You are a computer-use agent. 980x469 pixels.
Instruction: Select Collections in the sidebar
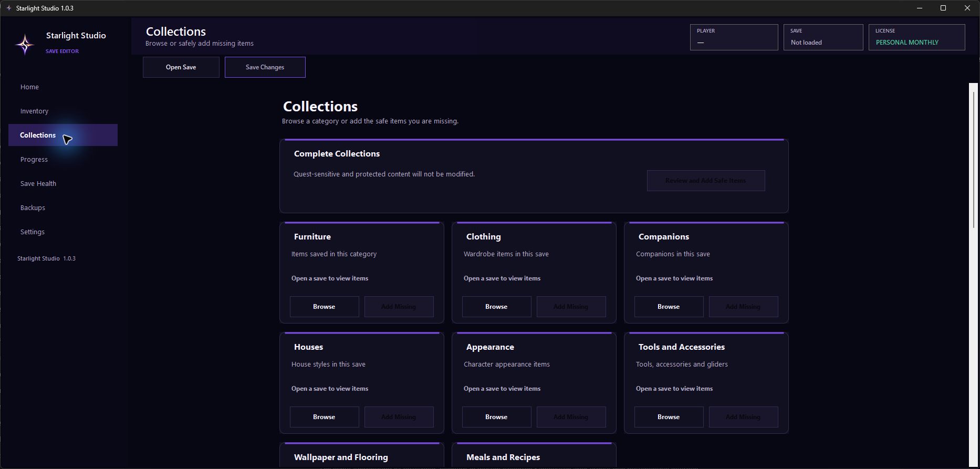[x=63, y=135]
